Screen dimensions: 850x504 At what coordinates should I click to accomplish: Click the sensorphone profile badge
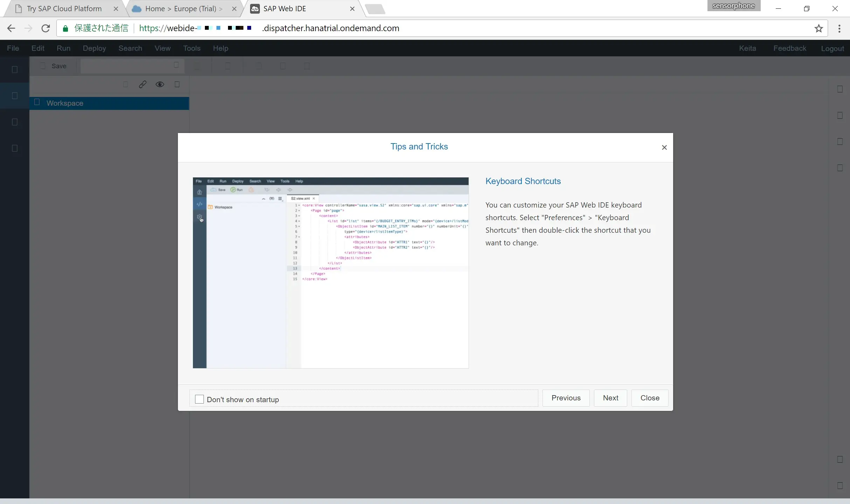tap(733, 6)
